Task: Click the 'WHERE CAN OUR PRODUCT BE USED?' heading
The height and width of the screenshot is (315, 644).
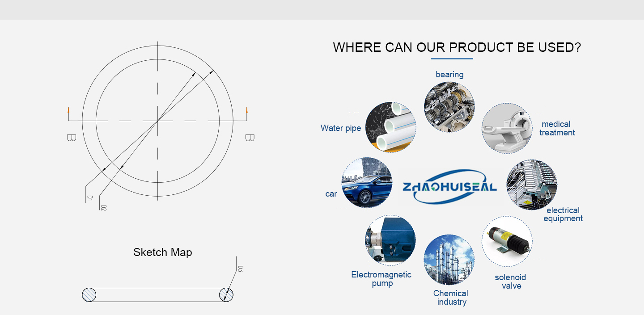Action: (x=457, y=47)
